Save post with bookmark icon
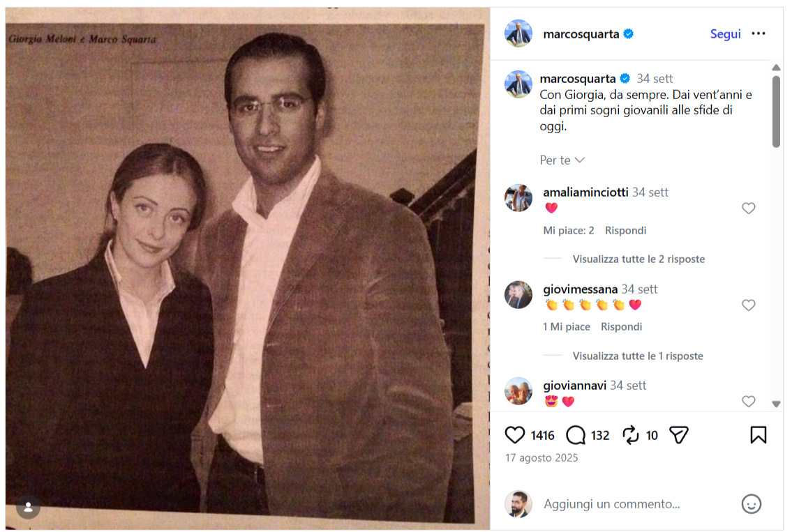 pos(758,435)
